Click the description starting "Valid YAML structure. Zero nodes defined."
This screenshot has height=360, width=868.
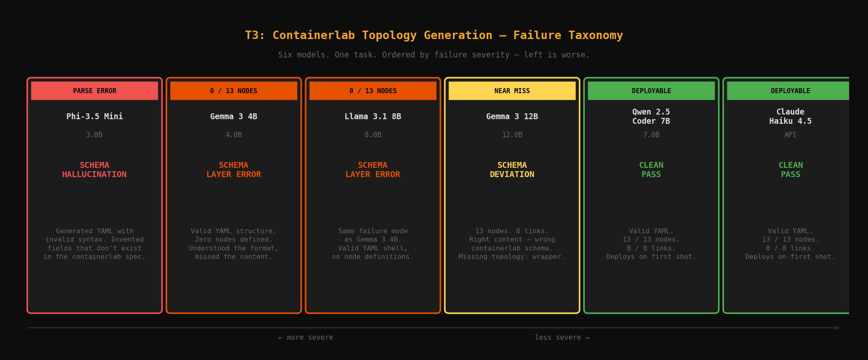click(234, 244)
